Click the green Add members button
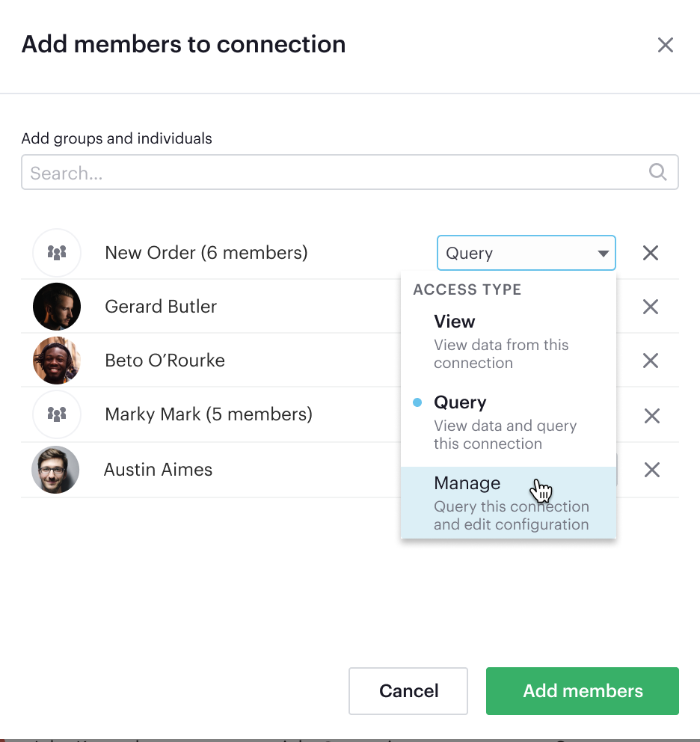Viewport: 700px width, 742px height. pos(582,690)
